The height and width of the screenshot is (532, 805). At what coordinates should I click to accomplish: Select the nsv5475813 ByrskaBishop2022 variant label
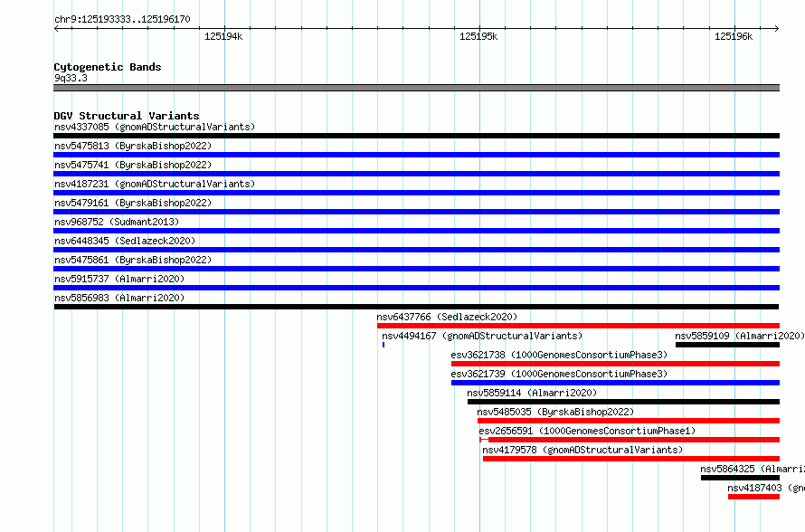[x=133, y=146]
